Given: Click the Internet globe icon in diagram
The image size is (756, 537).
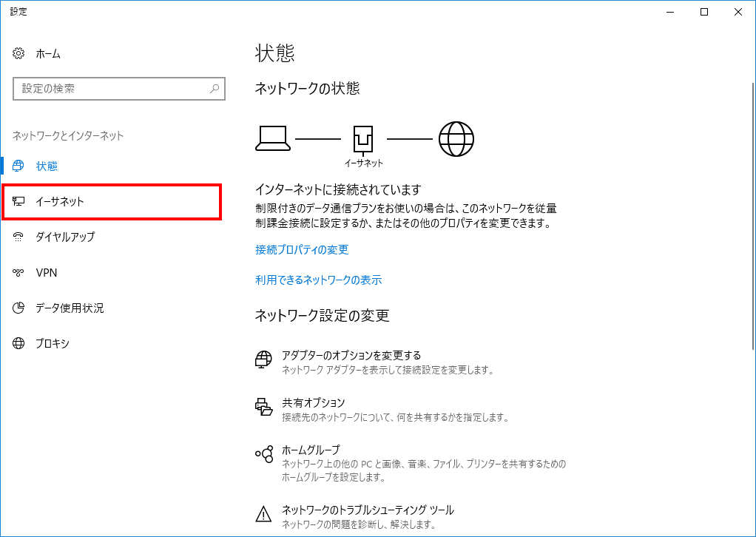Looking at the screenshot, I should coord(456,139).
